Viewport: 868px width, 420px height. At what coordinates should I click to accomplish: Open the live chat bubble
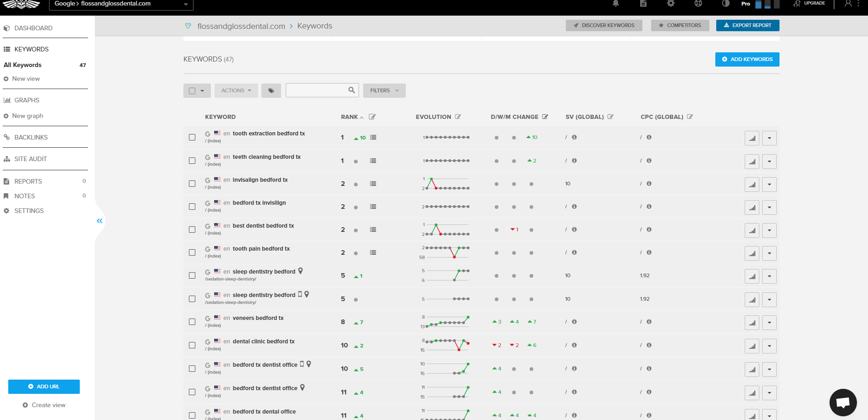click(843, 403)
